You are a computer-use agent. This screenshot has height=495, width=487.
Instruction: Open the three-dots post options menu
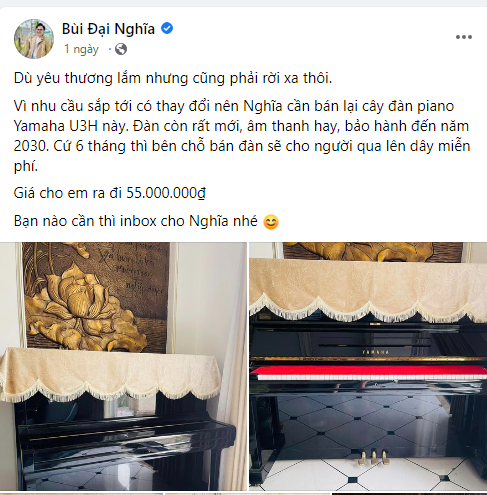464,37
